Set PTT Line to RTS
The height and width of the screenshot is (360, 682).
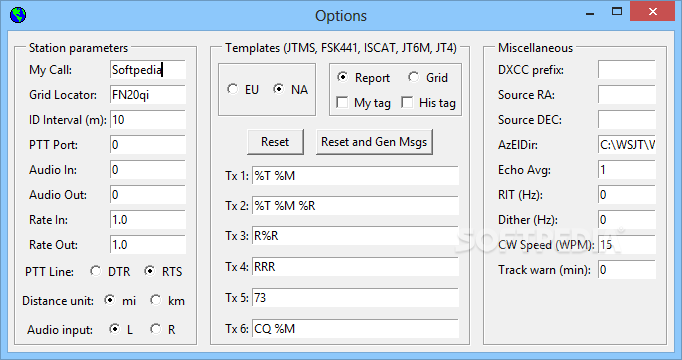[150, 271]
